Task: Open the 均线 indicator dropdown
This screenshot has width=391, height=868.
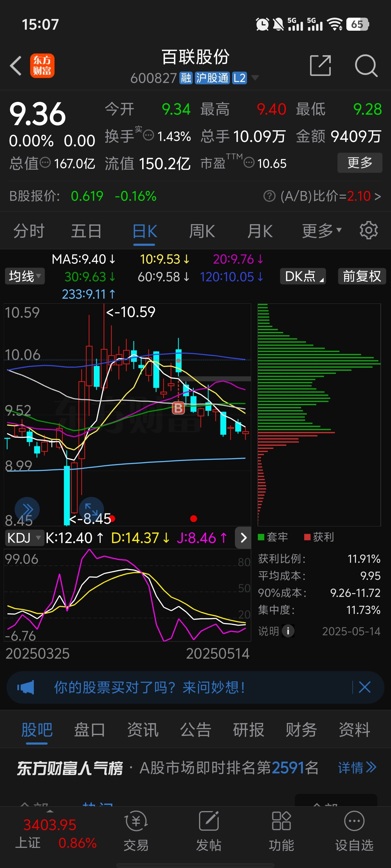Action: 25,276
